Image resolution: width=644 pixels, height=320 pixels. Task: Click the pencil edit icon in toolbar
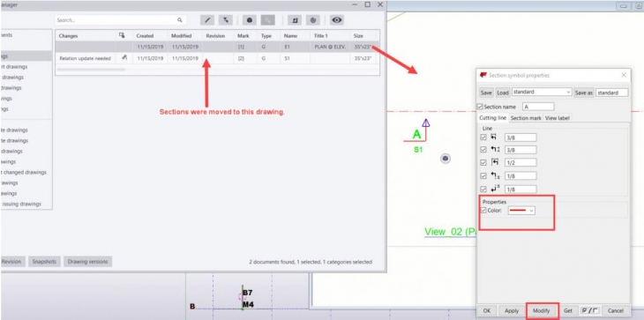pos(207,19)
